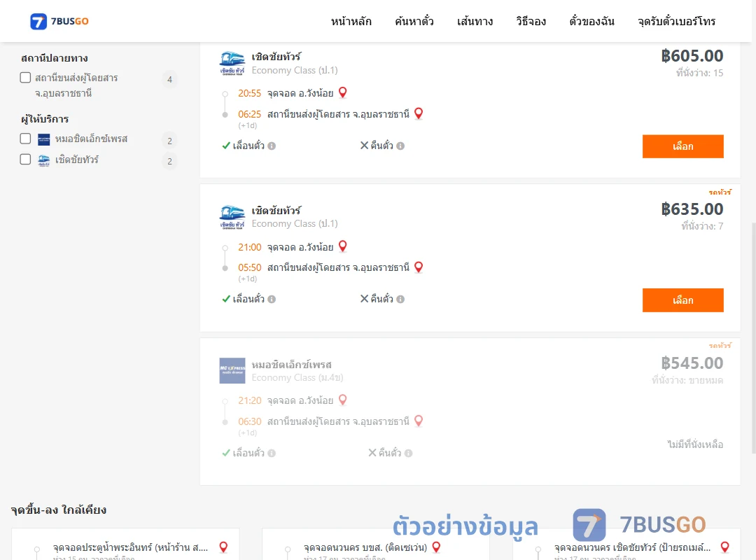Show เลื่อนตั๋ว info icon on ฿635.00 trip
The width and height of the screenshot is (756, 560).
pyautogui.click(x=272, y=299)
